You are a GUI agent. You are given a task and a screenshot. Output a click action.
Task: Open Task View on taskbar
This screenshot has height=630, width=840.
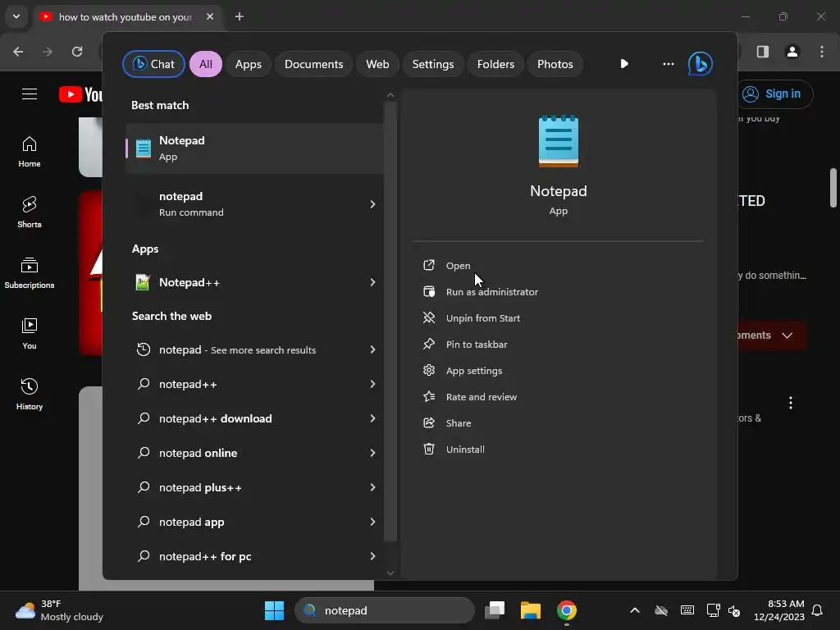click(495, 610)
